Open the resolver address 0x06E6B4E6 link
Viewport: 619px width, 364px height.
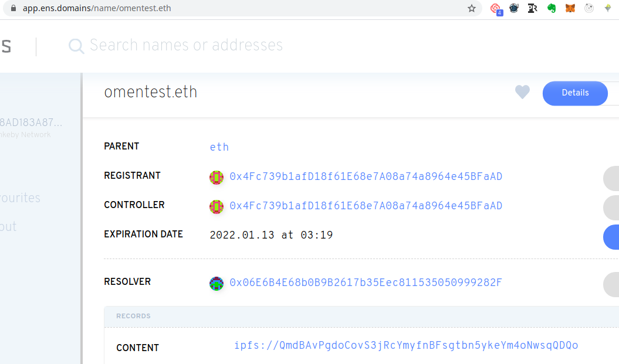[x=366, y=283]
